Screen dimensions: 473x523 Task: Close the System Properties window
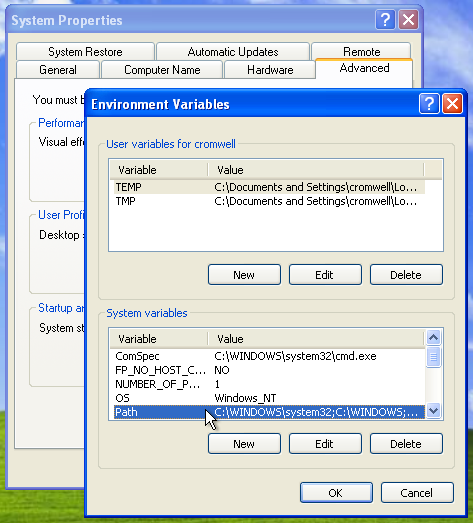pos(409,20)
